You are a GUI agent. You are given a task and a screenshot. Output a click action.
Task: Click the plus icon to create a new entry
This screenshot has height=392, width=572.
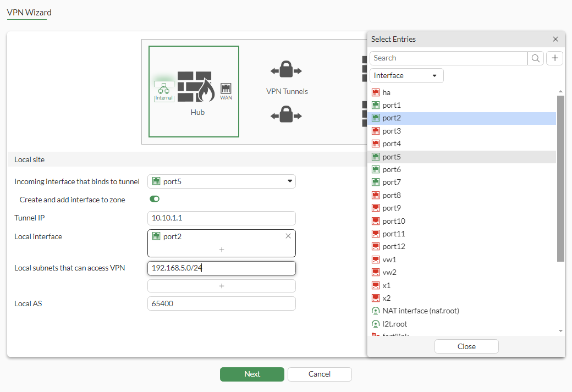coord(554,58)
